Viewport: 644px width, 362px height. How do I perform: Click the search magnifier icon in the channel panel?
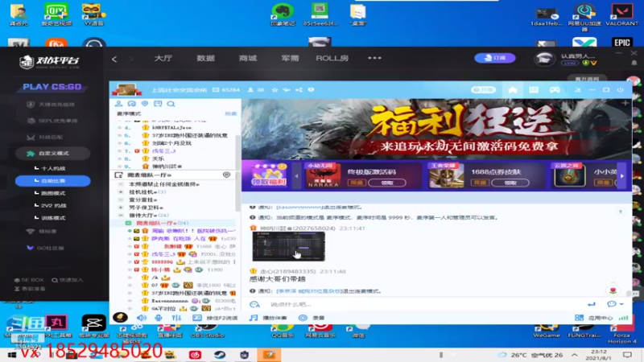click(x=171, y=104)
